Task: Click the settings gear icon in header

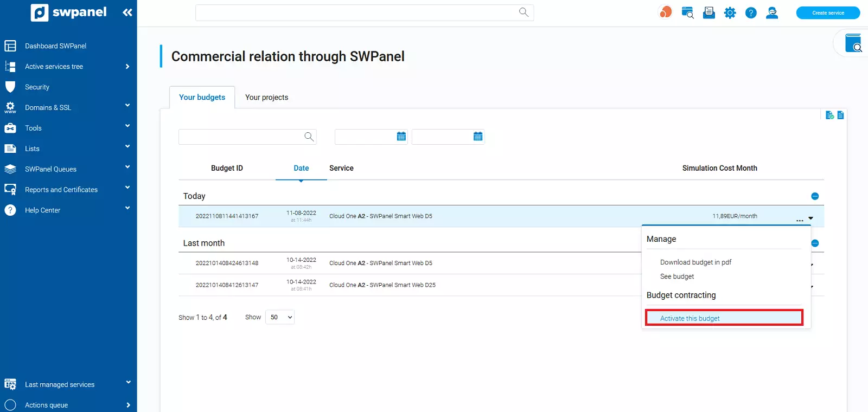Action: [730, 13]
